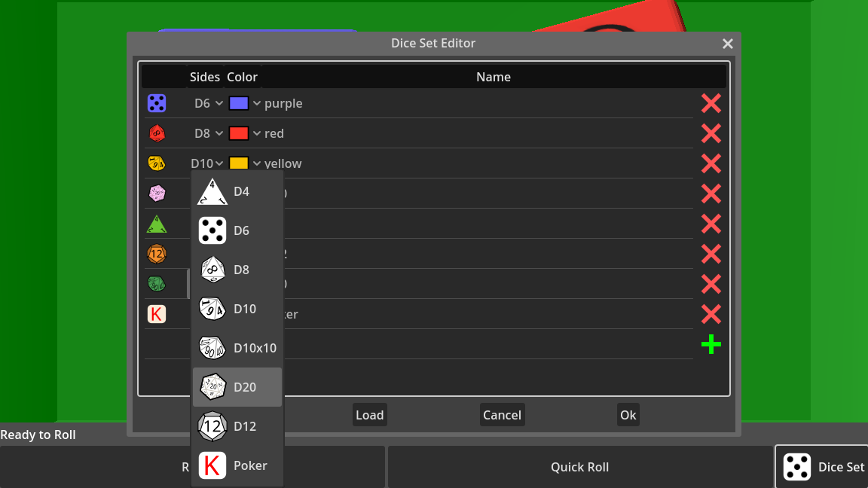Click the Color column header

click(x=242, y=77)
